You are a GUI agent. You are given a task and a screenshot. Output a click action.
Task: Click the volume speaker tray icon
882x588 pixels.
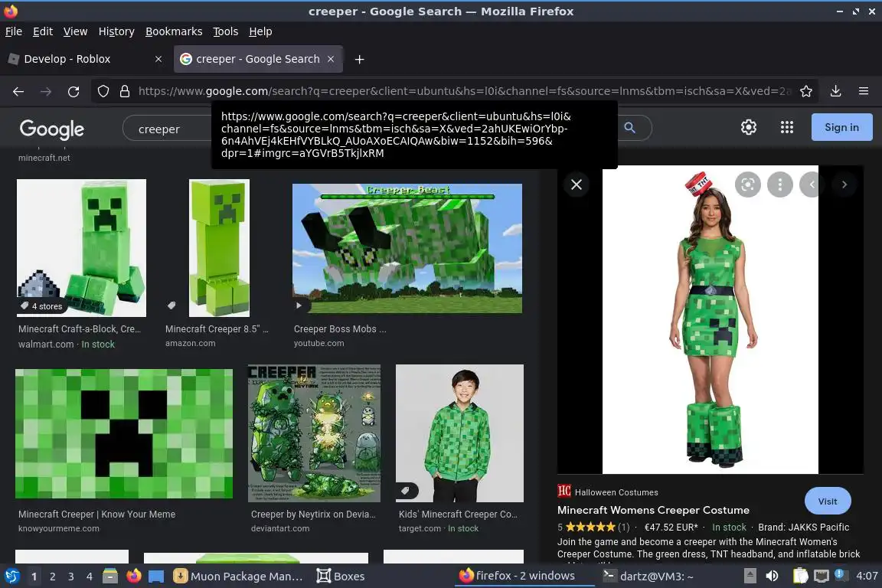coord(773,576)
